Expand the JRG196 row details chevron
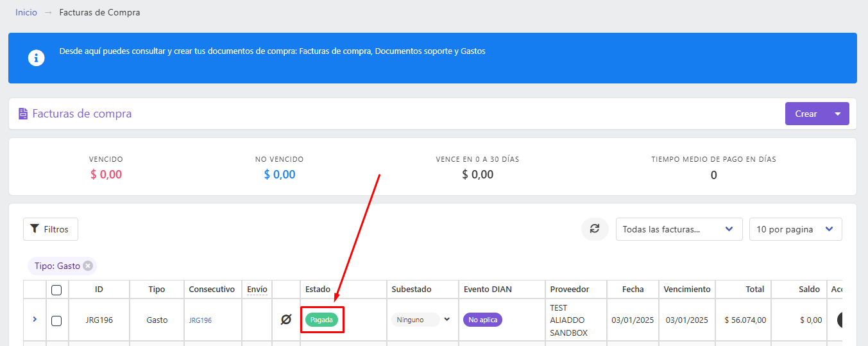 pyautogui.click(x=35, y=318)
